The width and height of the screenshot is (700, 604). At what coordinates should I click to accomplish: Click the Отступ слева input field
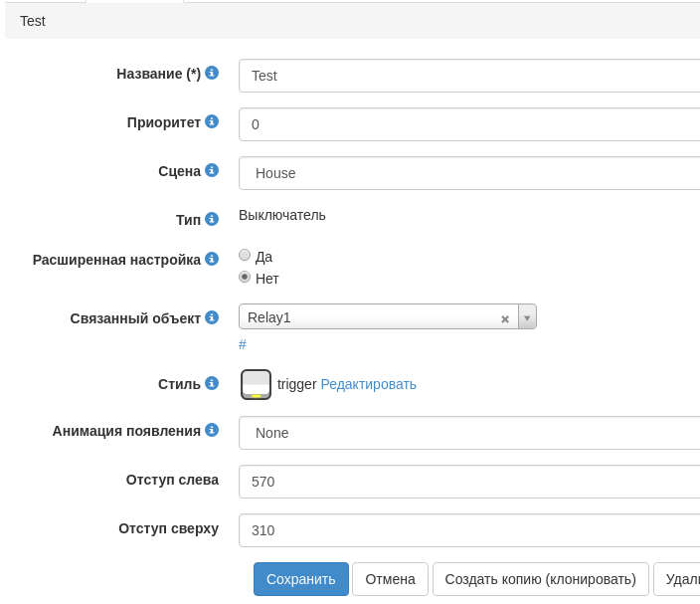(x=469, y=482)
